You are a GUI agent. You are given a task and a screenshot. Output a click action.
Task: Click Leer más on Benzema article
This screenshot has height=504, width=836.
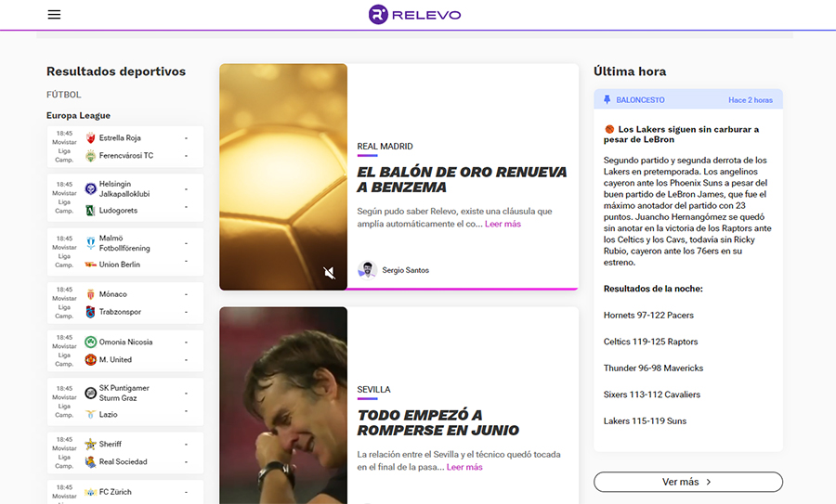(503, 224)
